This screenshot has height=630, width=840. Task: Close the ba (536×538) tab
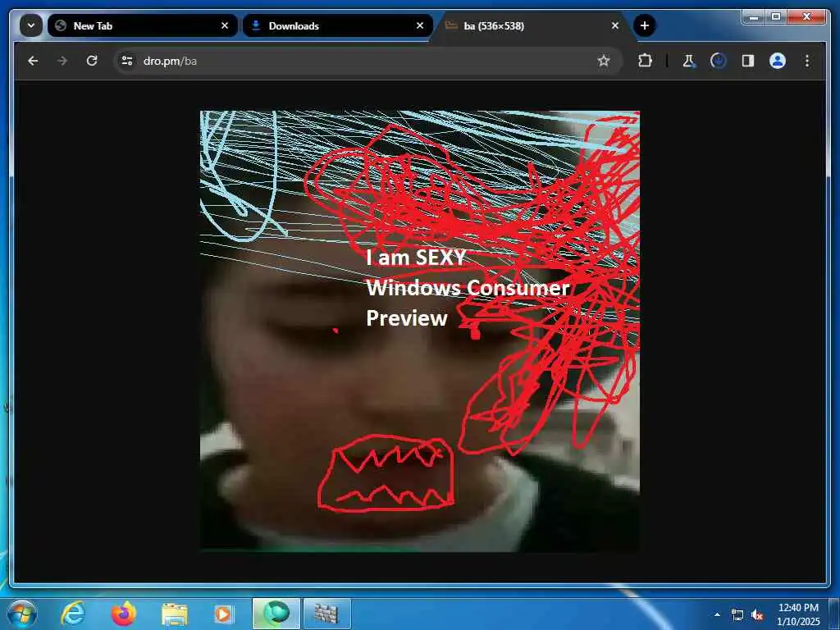pyautogui.click(x=615, y=25)
